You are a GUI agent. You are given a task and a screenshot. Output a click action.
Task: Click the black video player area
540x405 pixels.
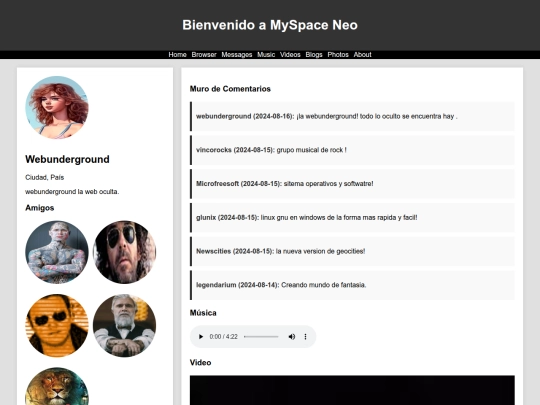pos(352,390)
